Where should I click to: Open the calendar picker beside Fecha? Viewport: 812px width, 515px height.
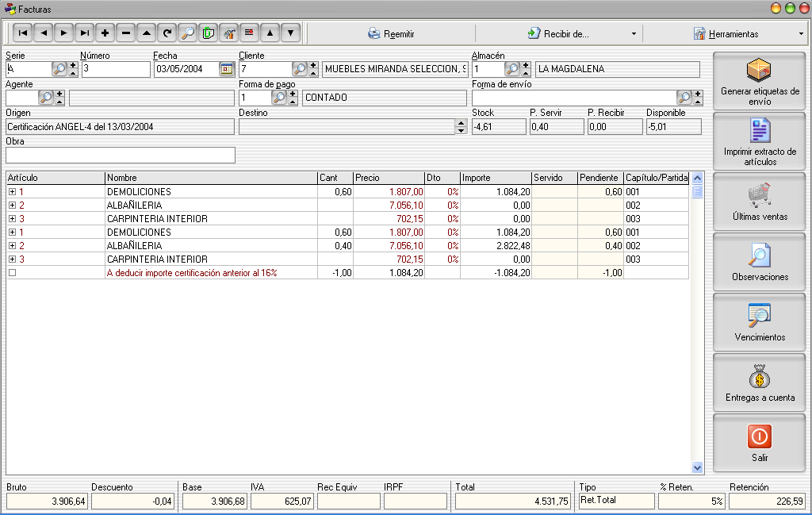[x=226, y=69]
